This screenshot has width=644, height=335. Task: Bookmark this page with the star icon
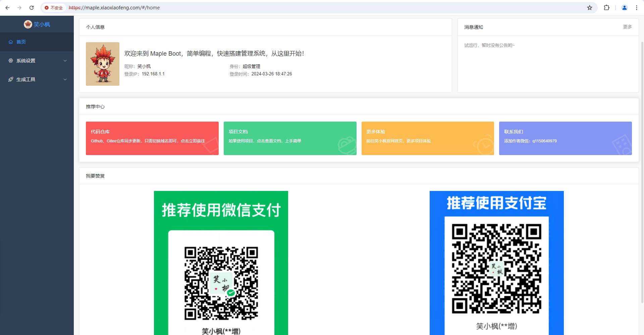point(590,8)
